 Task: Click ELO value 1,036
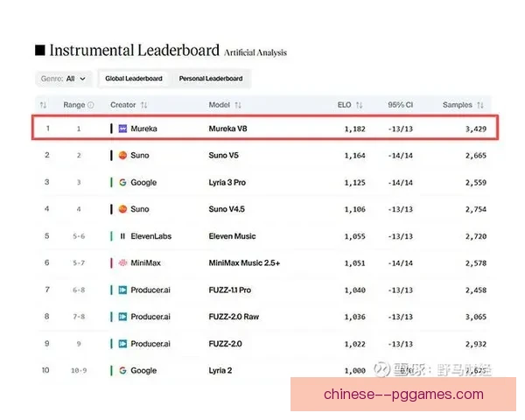tap(355, 317)
